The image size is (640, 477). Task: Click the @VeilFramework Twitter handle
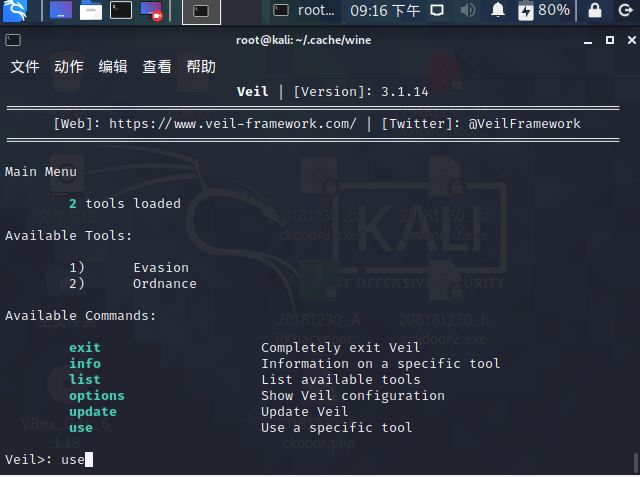524,124
